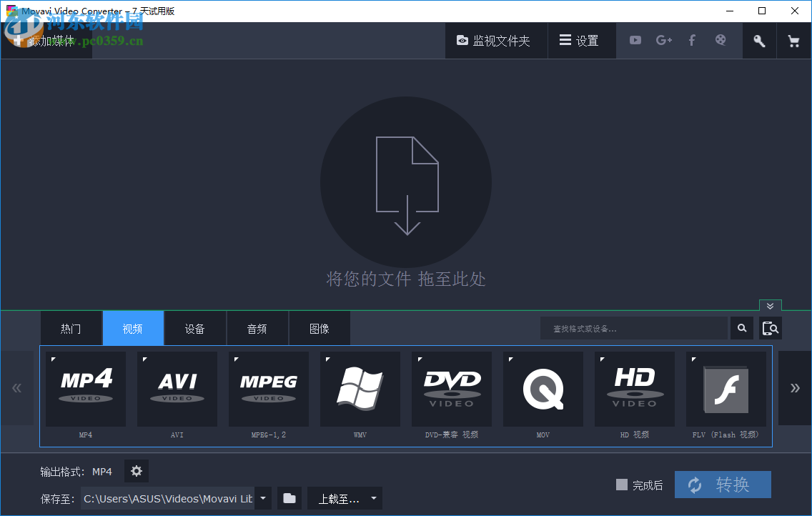Open the shopping cart to purchase

tap(793, 40)
